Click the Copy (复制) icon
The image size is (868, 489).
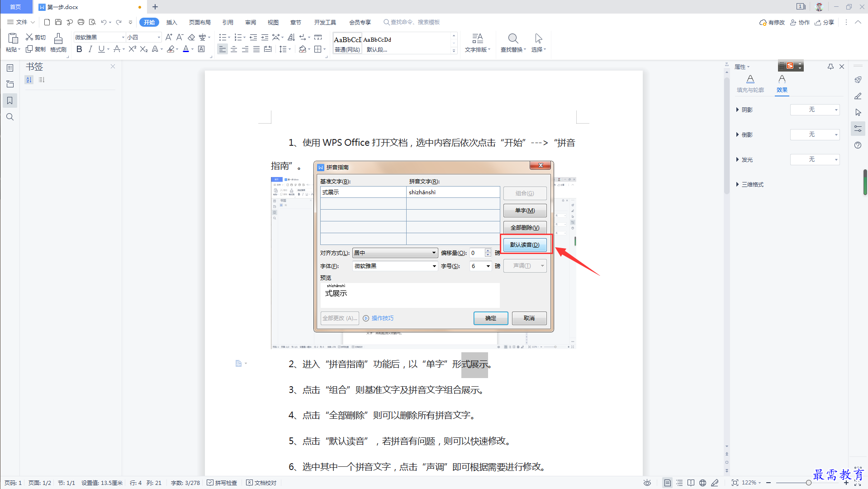(29, 49)
